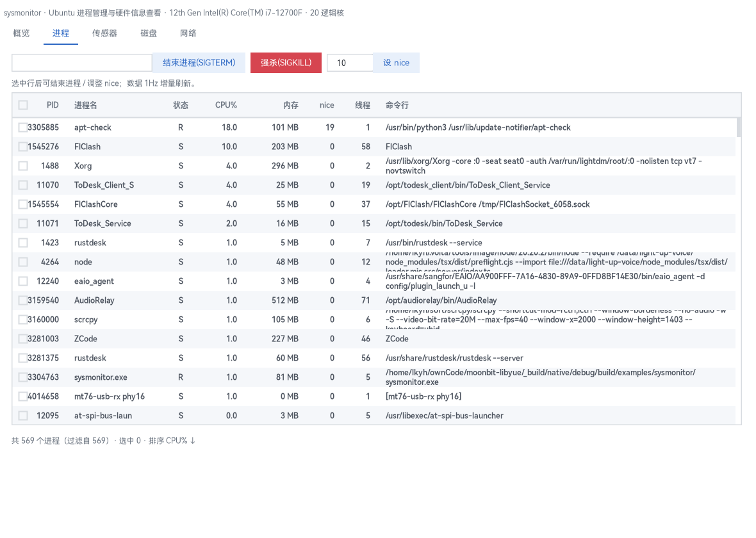Click the 线程 column header
Image resolution: width=756 pixels, height=538 pixels.
(363, 105)
